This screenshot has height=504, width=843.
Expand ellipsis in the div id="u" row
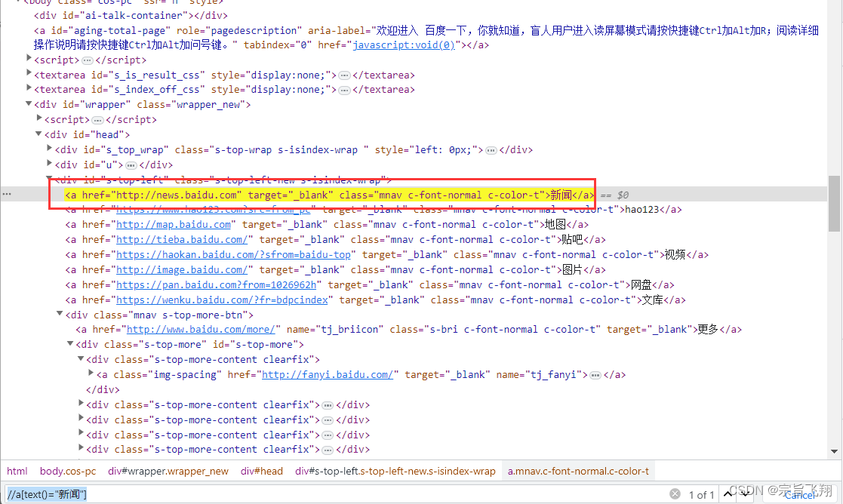[x=131, y=165]
